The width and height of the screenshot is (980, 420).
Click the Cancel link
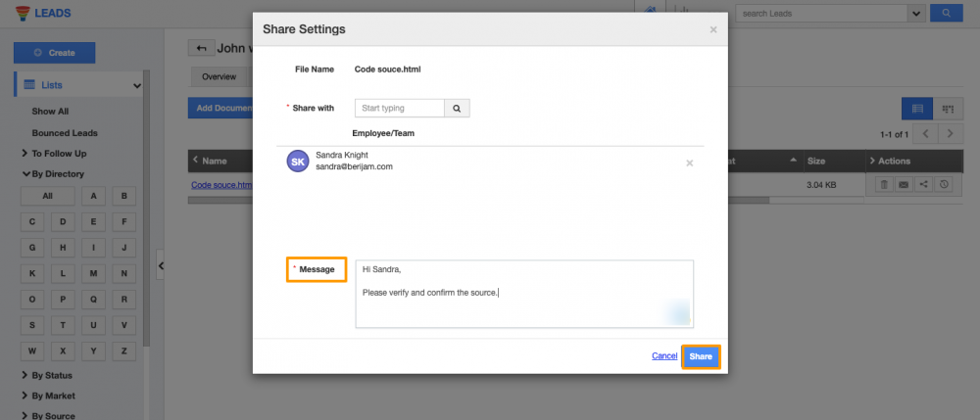click(x=663, y=356)
